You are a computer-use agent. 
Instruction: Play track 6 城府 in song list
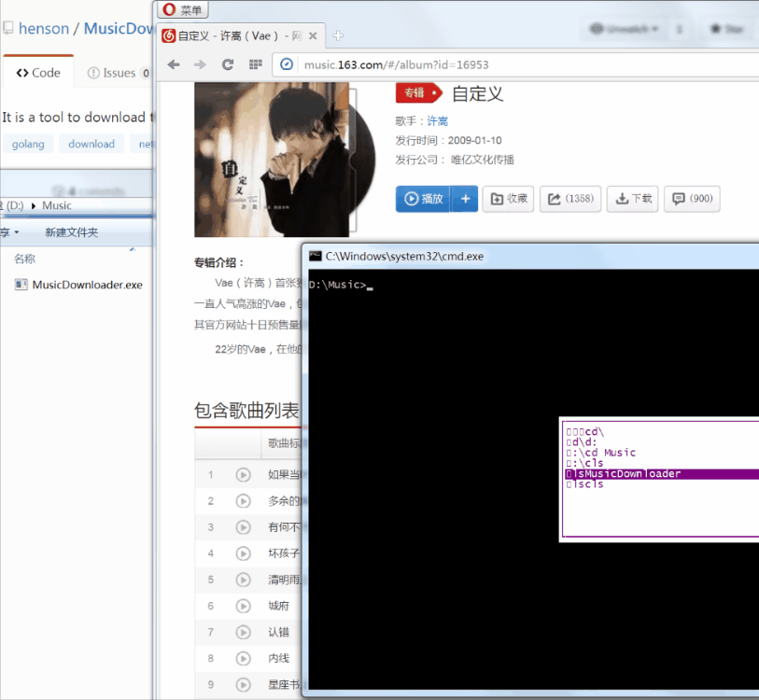243,606
